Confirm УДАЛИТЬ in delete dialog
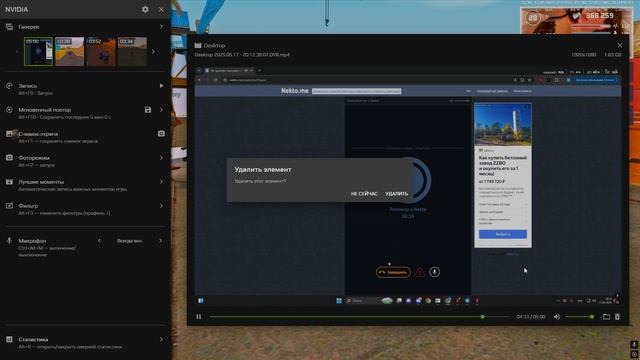Viewport: 640px width, 360px height. (x=396, y=193)
